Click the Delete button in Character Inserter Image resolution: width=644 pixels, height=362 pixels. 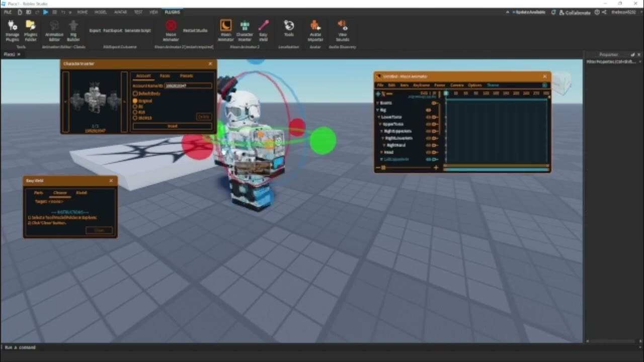click(x=203, y=117)
